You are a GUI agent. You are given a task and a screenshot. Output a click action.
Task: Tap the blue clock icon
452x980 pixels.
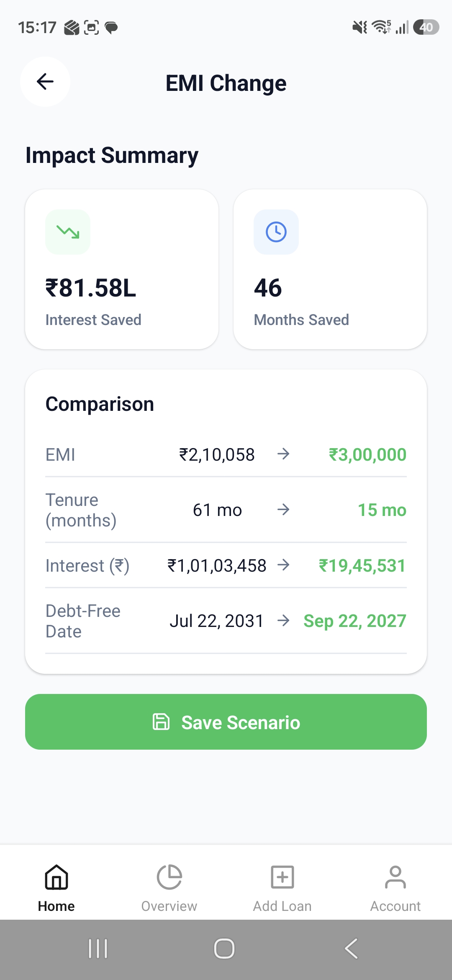coord(276,232)
